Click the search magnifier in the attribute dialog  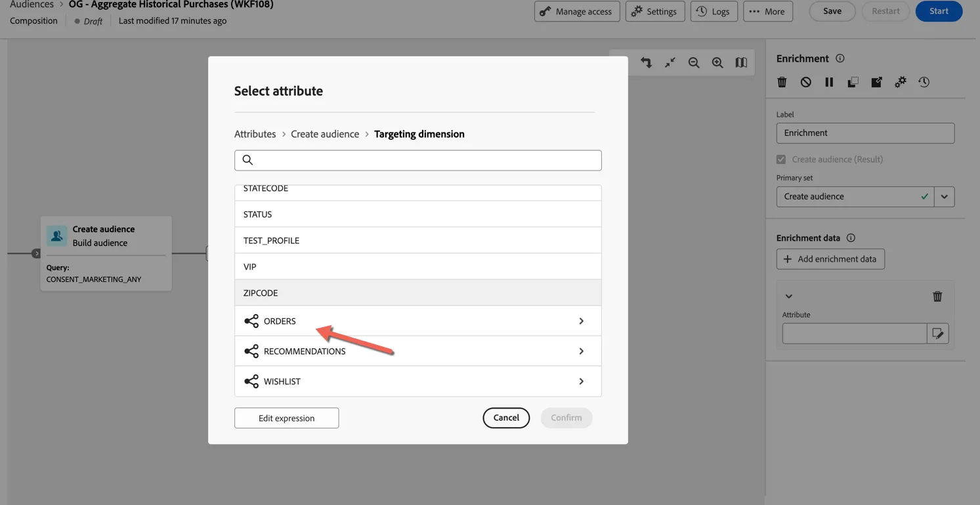tap(247, 160)
